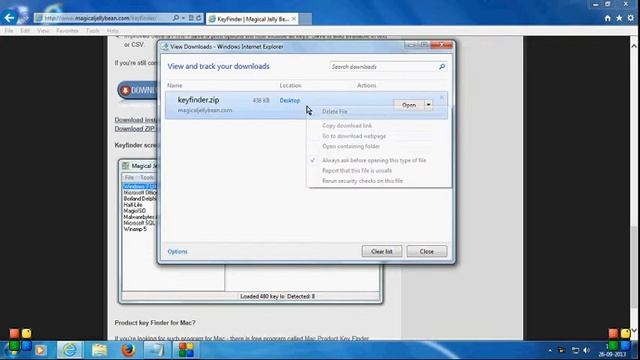Toggle Always ask before opening this type of file
Viewport: 640px width, 360px height.
(374, 160)
